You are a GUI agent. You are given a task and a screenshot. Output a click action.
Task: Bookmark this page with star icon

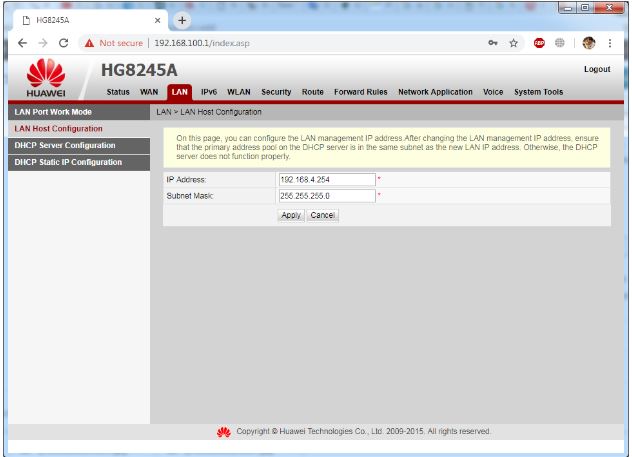(513, 43)
